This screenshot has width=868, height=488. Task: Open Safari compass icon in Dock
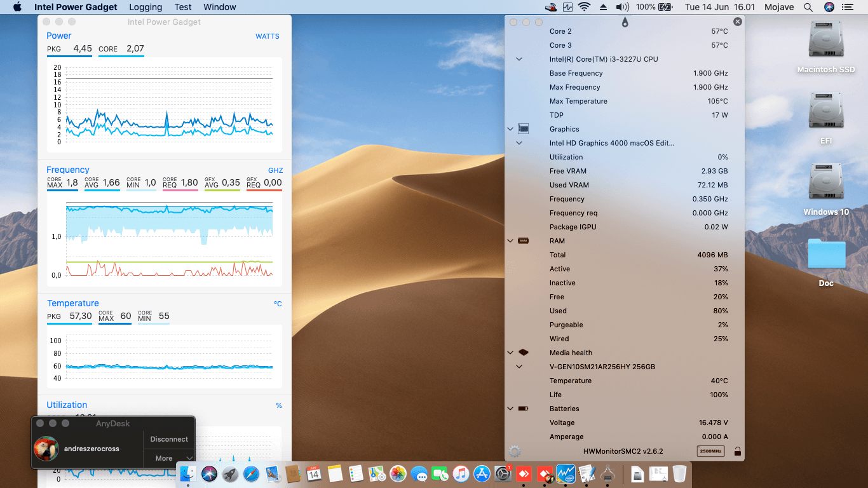coord(252,473)
